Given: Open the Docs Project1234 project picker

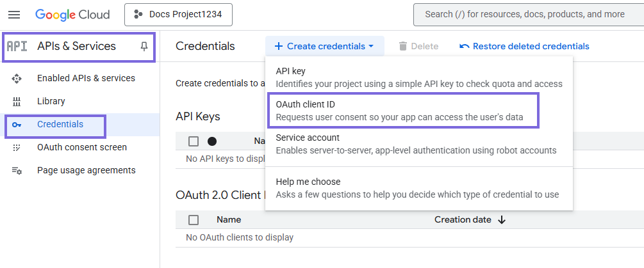Looking at the screenshot, I should tap(178, 14).
